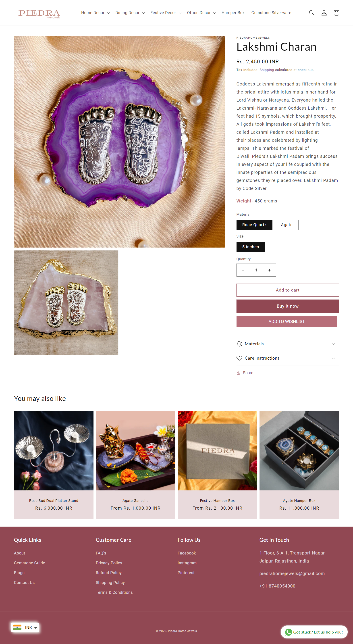The width and height of the screenshot is (353, 644).
Task: Click the quantity input field
Action: point(256,270)
